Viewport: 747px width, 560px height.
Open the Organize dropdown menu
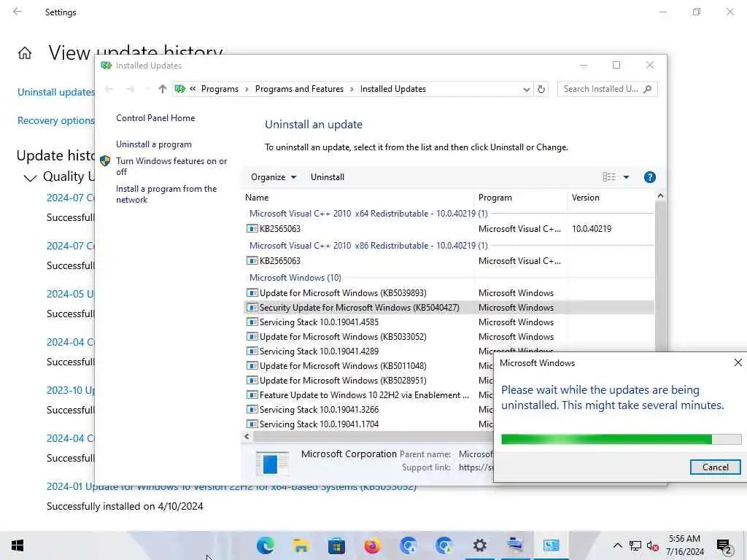(x=274, y=177)
